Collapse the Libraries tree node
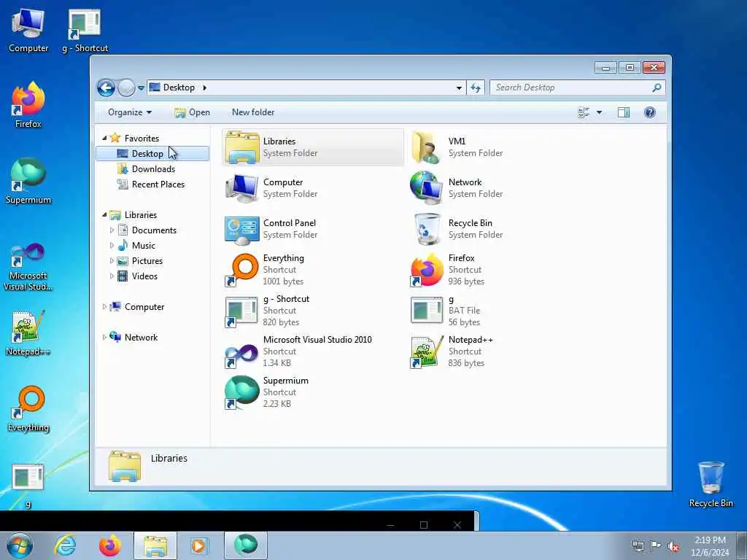747x560 pixels. pyautogui.click(x=105, y=215)
